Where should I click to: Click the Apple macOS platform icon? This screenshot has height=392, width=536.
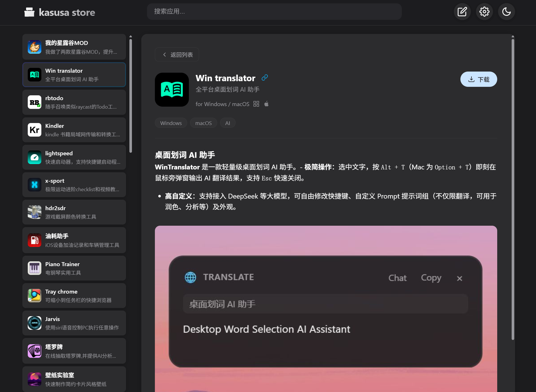coord(266,104)
